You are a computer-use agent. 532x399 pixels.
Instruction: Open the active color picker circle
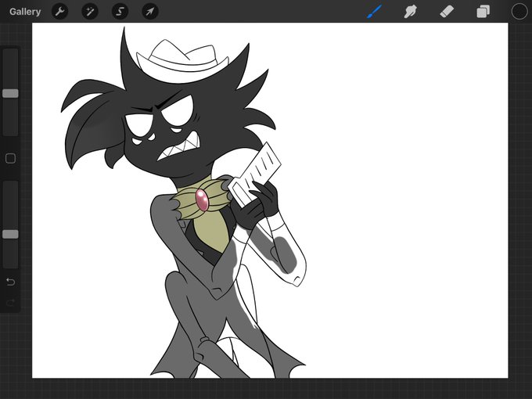coord(519,12)
